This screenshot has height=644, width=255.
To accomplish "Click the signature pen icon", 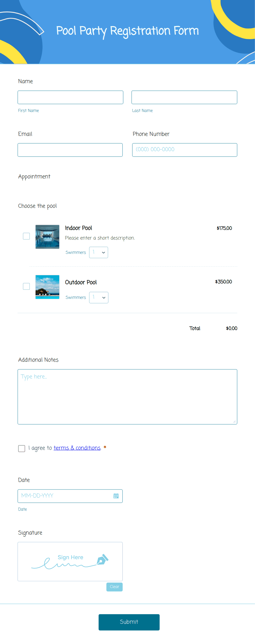I will [x=103, y=559].
